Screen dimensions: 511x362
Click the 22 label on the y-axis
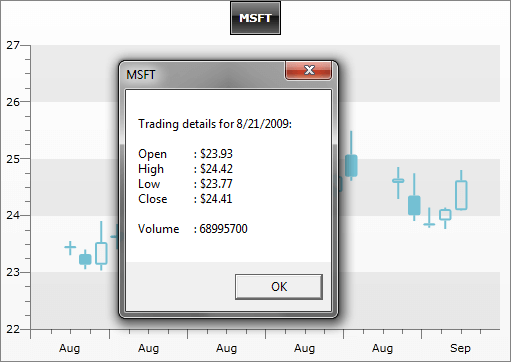coord(13,329)
